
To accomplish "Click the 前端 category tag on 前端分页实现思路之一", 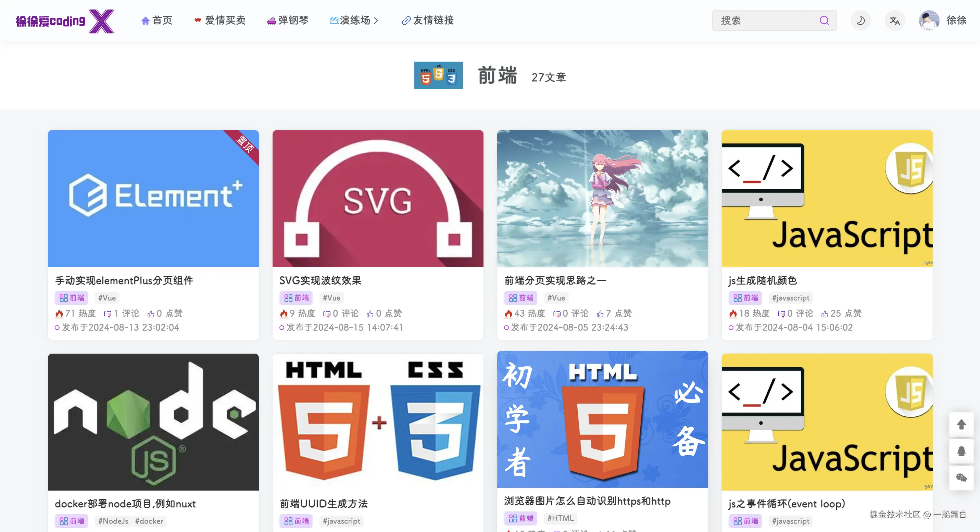I will pyautogui.click(x=521, y=298).
